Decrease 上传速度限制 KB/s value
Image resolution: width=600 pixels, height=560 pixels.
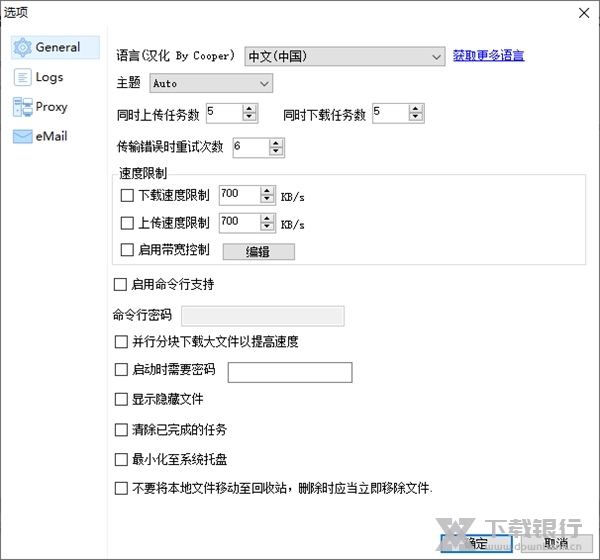point(267,227)
